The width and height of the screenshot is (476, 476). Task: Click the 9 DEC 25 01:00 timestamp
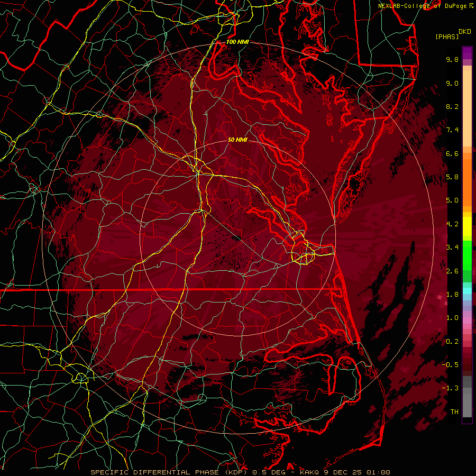pos(356,472)
